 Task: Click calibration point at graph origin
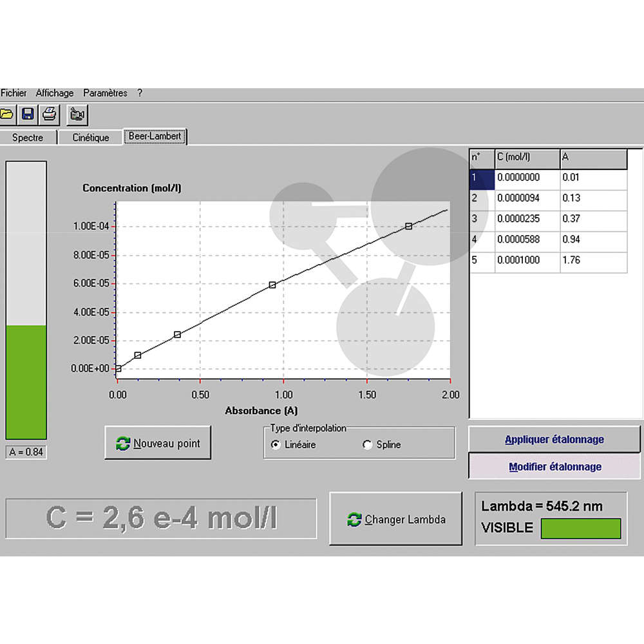(118, 369)
